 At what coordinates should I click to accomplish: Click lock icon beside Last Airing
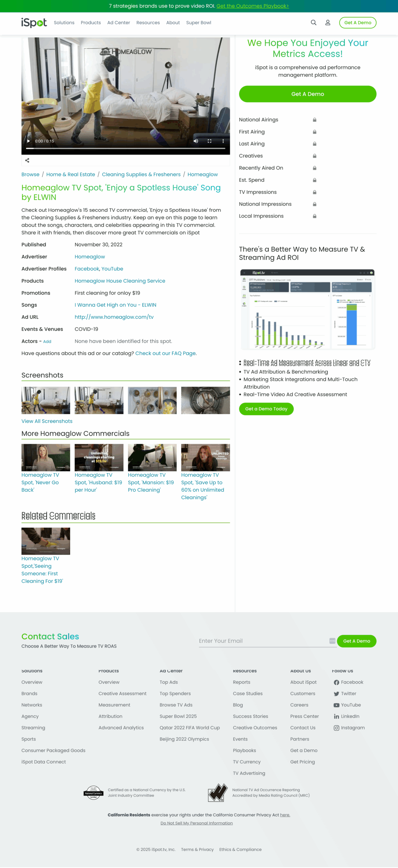point(315,144)
